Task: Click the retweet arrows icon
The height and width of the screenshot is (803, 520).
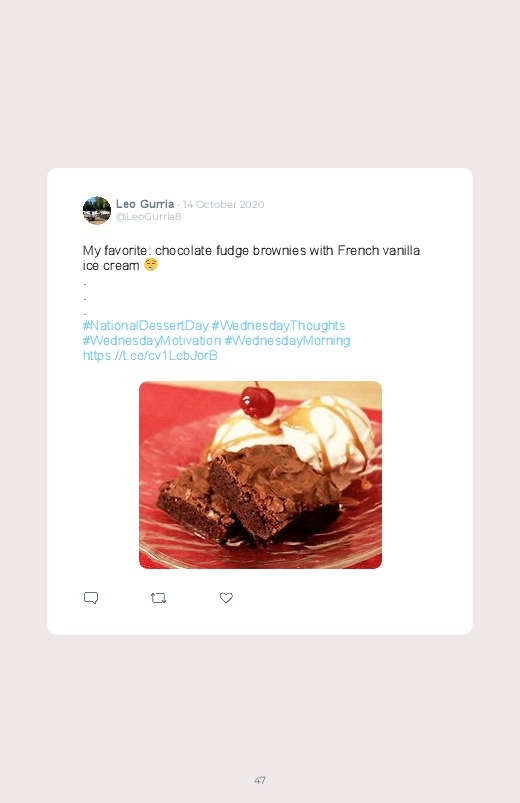Action: (x=158, y=598)
